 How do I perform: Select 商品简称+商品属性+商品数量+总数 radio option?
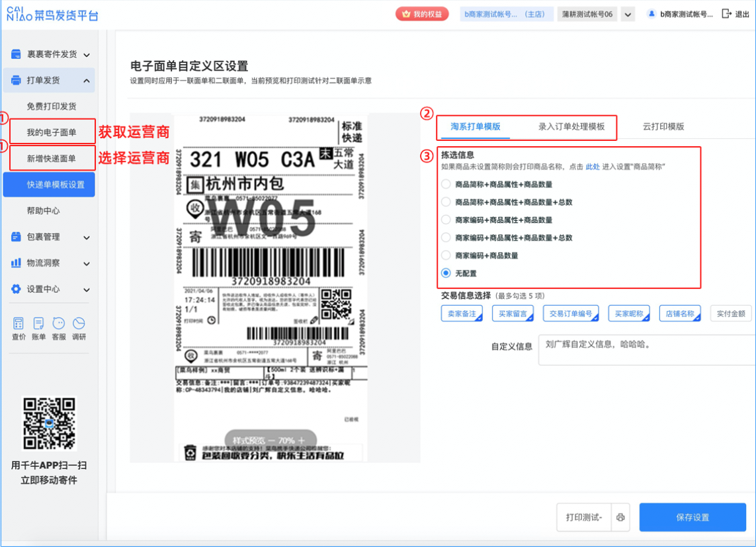446,202
